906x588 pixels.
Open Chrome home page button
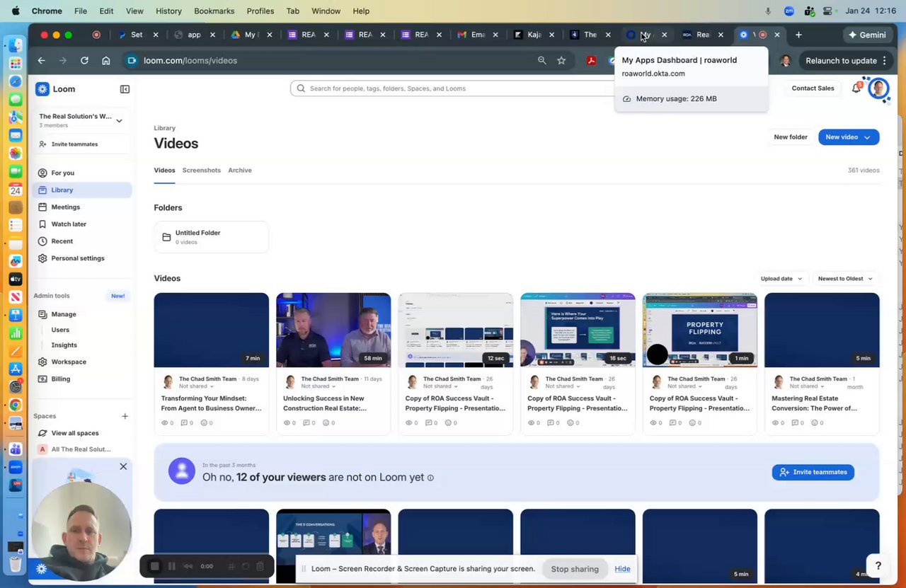coord(106,61)
